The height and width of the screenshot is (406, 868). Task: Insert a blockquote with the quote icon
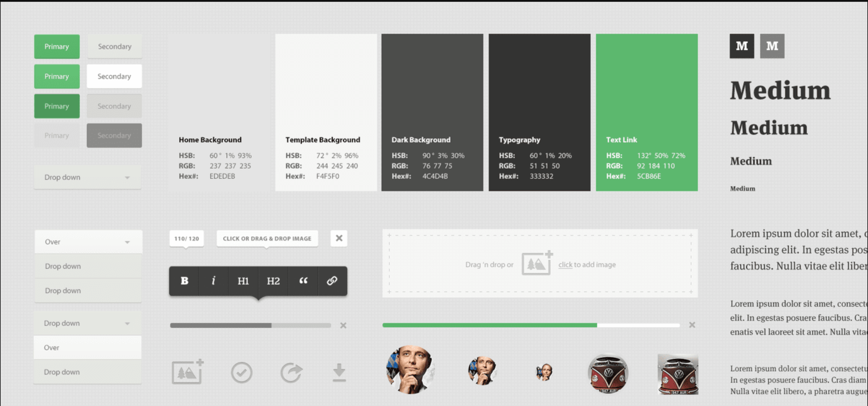(303, 281)
